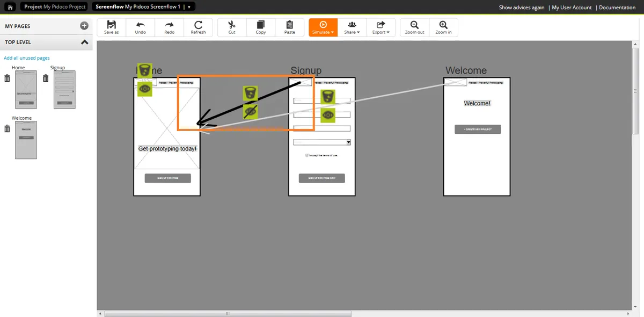Select the Welcome page thumbnail in sidebar

[x=26, y=140]
